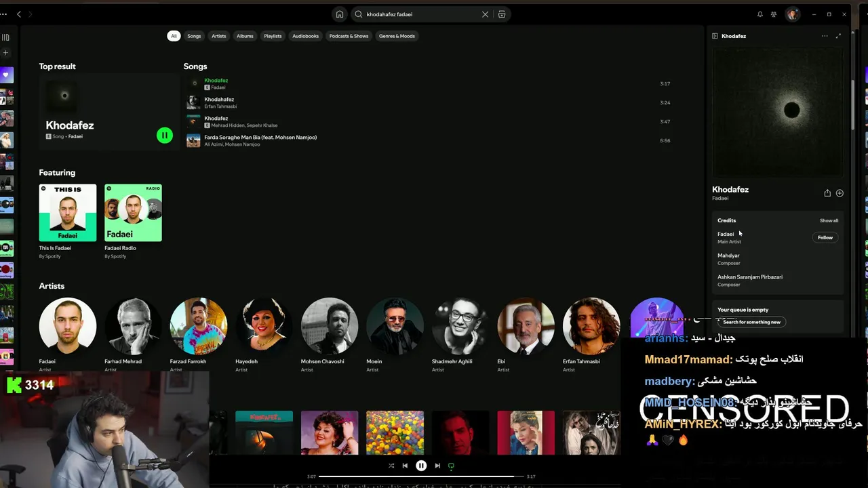
Task: Click Search for something new
Action: pos(751,322)
